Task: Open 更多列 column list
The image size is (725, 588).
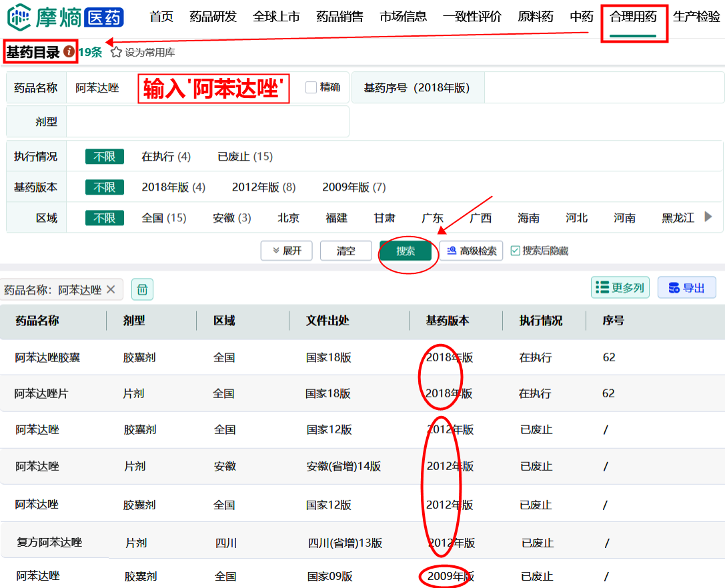Action: (620, 287)
